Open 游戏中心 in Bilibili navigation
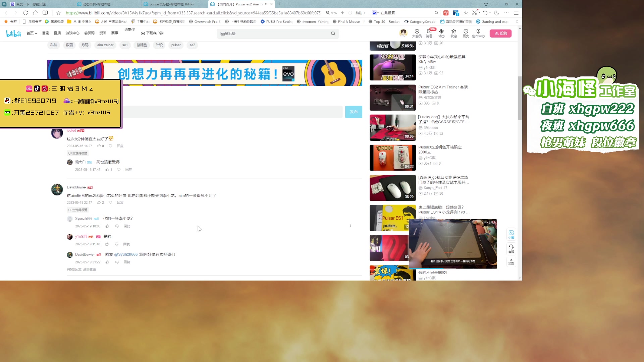This screenshot has width=644, height=362. [x=72, y=33]
